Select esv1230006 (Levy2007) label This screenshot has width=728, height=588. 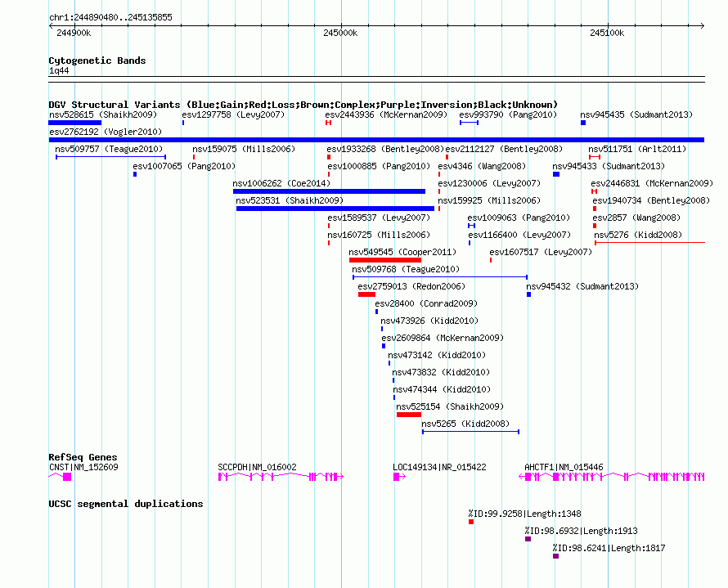coord(489,183)
